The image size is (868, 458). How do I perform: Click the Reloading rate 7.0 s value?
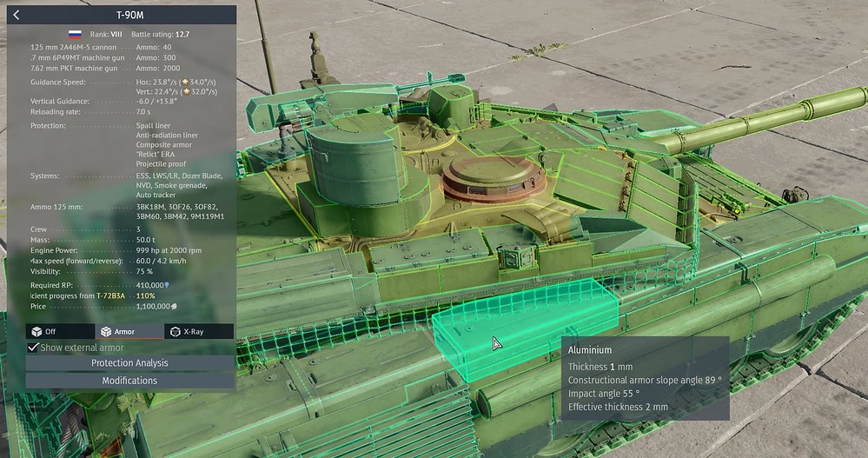click(143, 112)
